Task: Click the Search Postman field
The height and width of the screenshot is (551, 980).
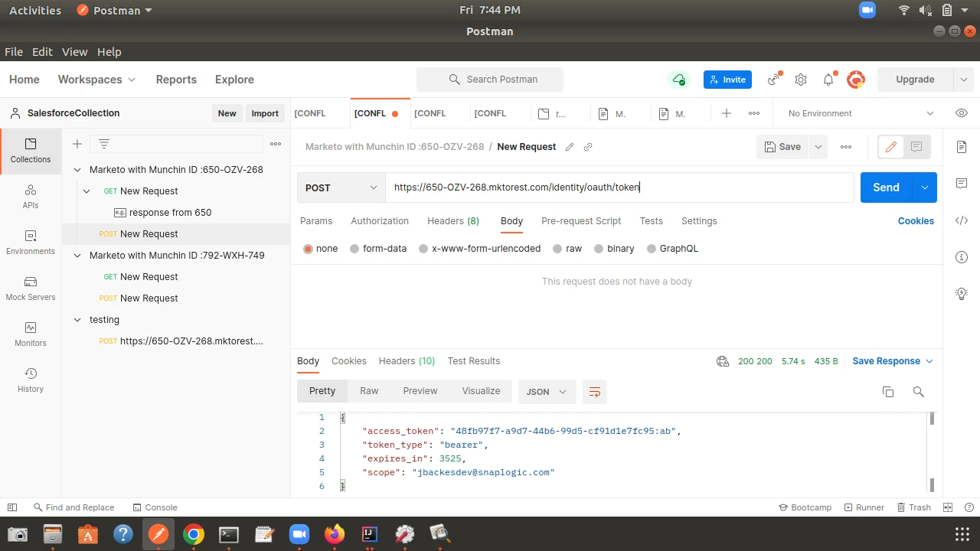Action: (x=490, y=80)
